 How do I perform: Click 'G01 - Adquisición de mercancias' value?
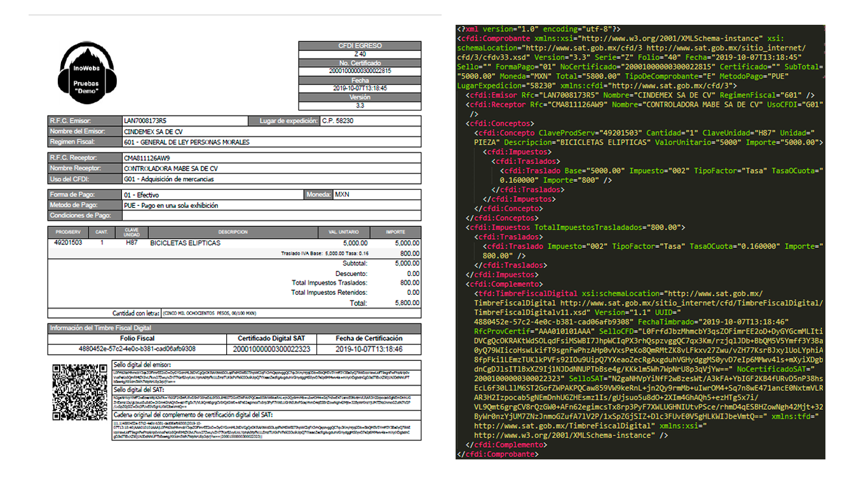(169, 179)
